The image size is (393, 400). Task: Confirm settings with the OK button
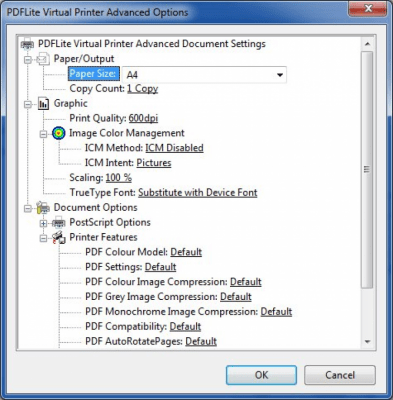(261, 375)
